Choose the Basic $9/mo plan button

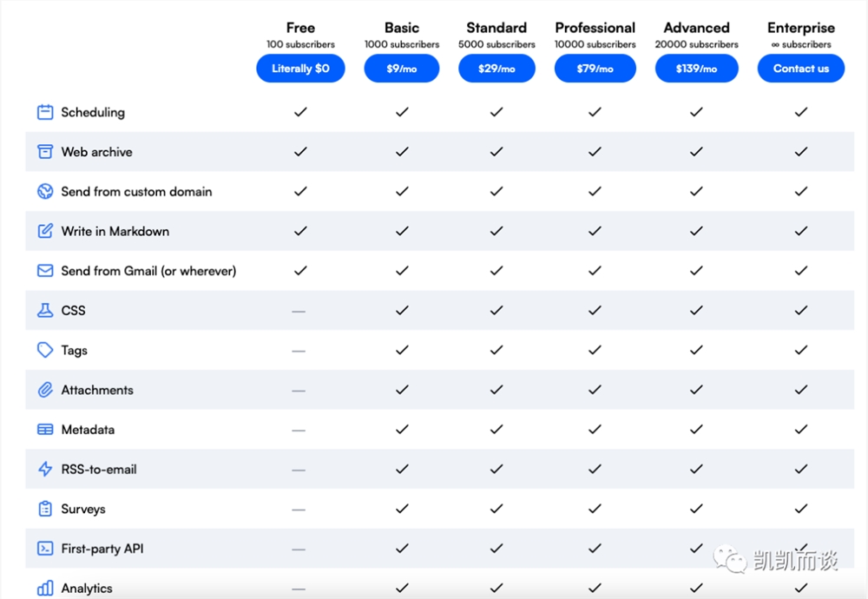(x=402, y=68)
